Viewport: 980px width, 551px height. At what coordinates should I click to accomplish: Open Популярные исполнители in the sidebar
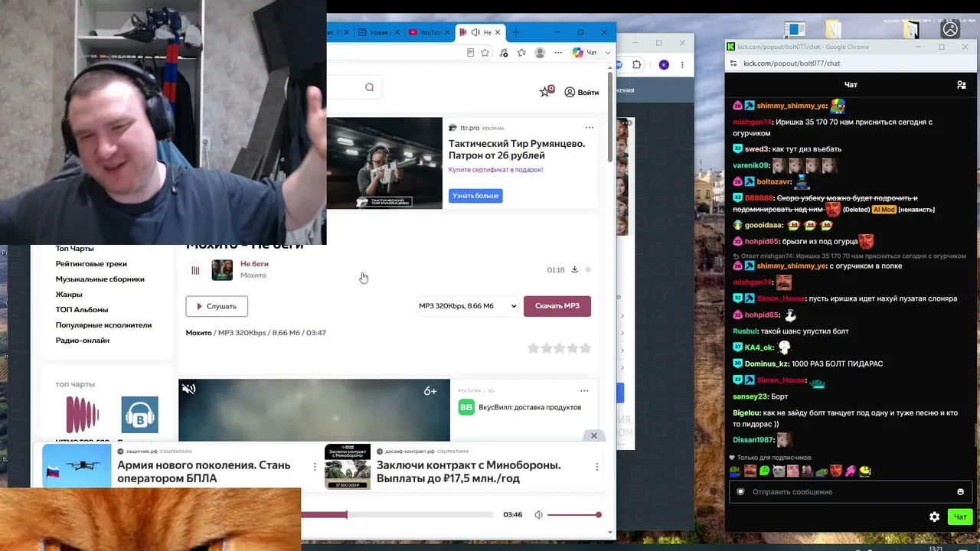pyautogui.click(x=103, y=325)
